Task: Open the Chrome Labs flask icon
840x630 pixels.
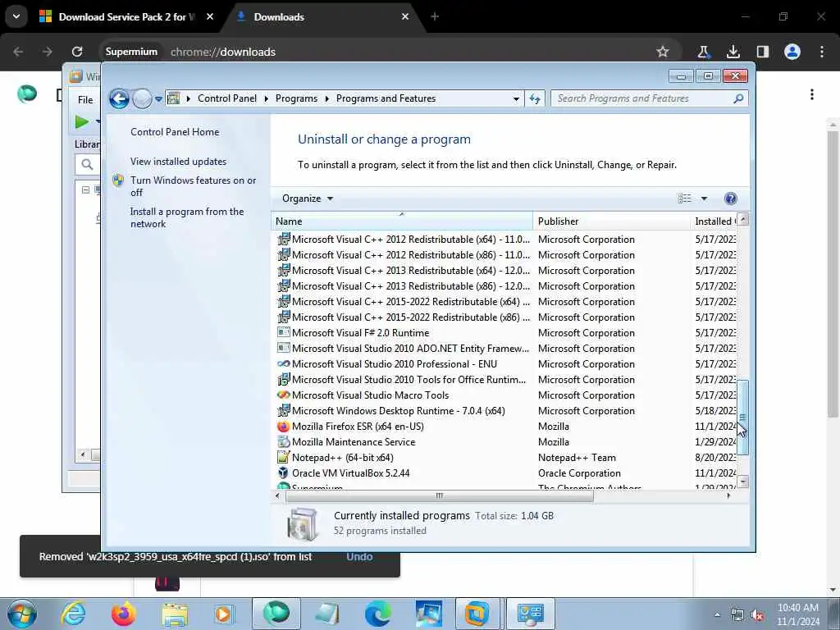Action: [703, 52]
